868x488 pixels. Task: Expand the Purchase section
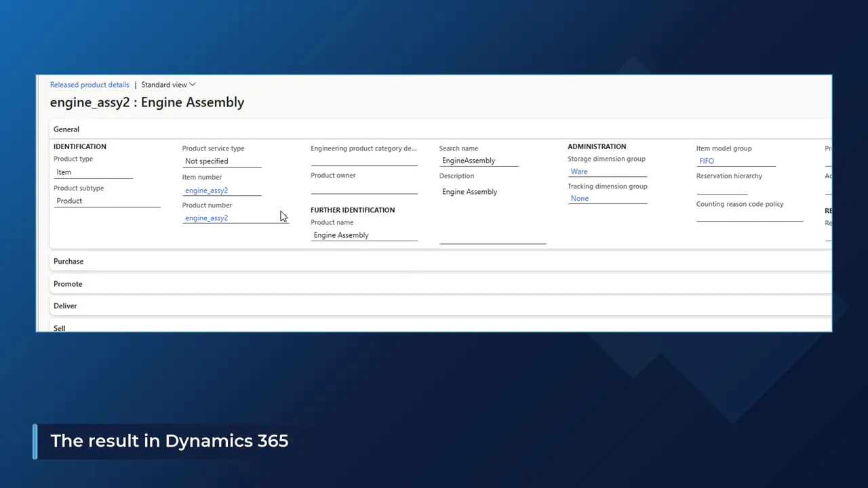click(x=441, y=261)
